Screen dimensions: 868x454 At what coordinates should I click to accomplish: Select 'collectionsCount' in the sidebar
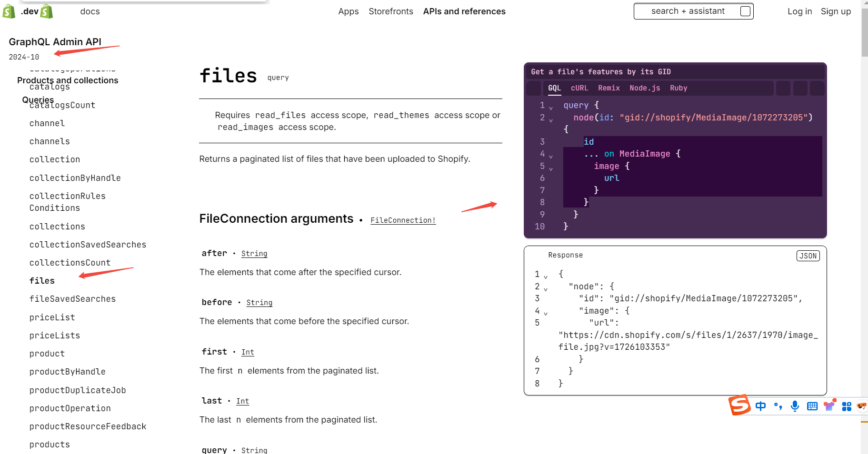click(x=70, y=263)
